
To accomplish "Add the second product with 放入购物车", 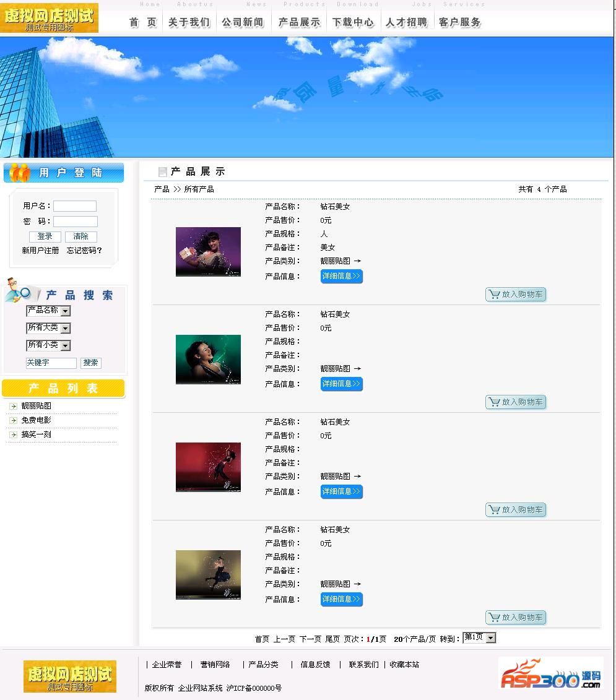I will pos(516,402).
